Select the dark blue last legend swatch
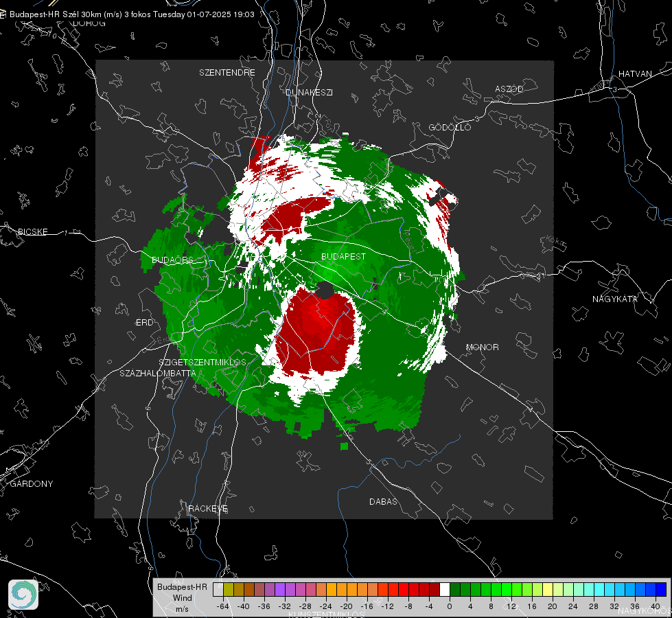 (x=661, y=589)
